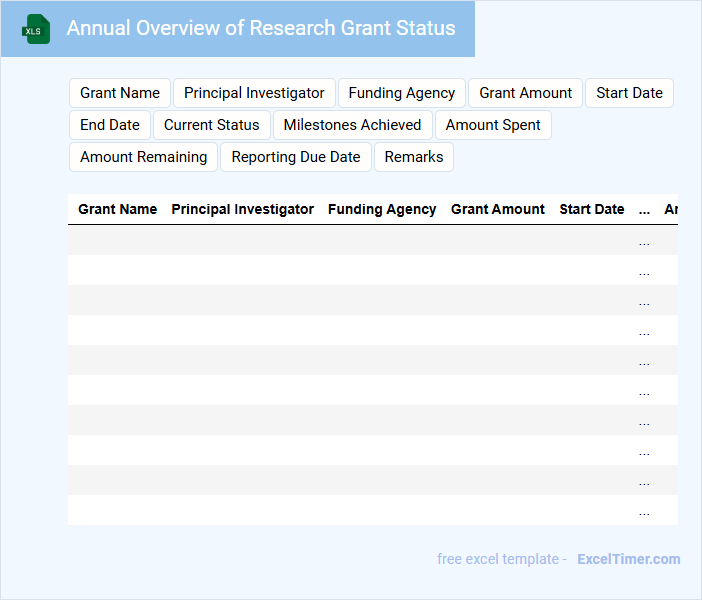Image resolution: width=702 pixels, height=600 pixels.
Task: Choose the Grant Amount tag
Action: point(525,93)
